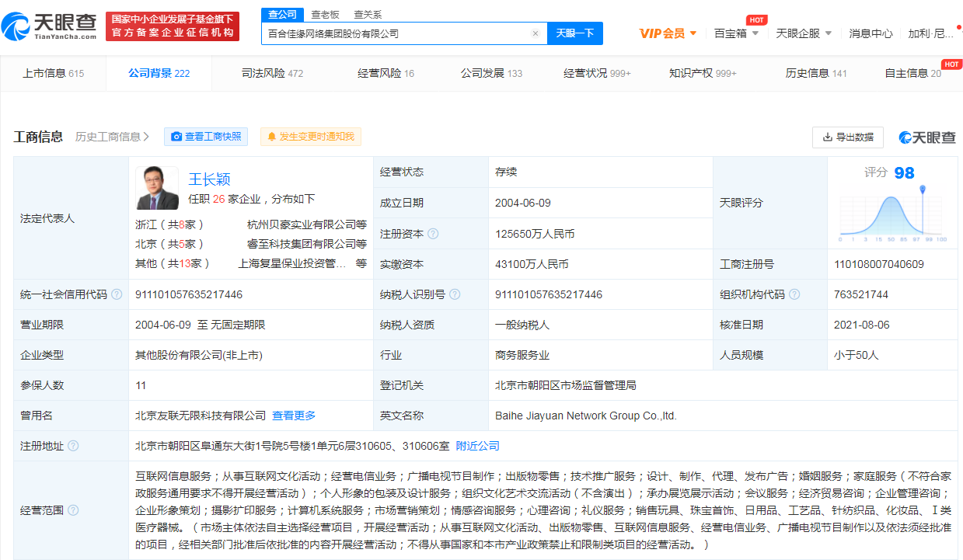
Task: Open help icon next to 经营范围
Action: 73,510
